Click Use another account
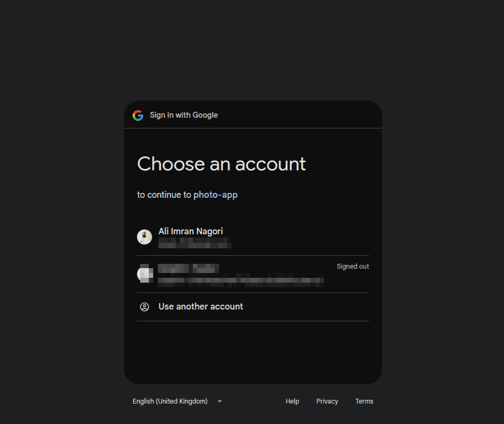The width and height of the screenshot is (504, 424). coord(200,306)
